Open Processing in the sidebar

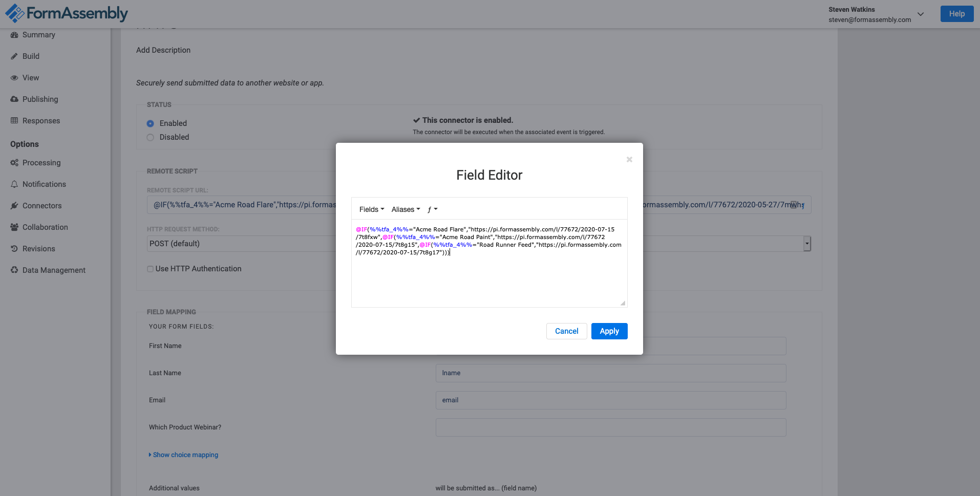tap(41, 163)
